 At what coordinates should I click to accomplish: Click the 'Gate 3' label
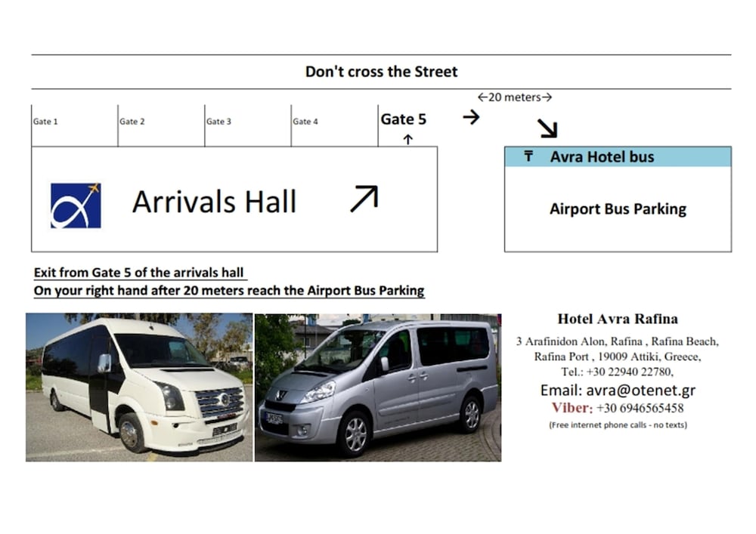point(219,122)
